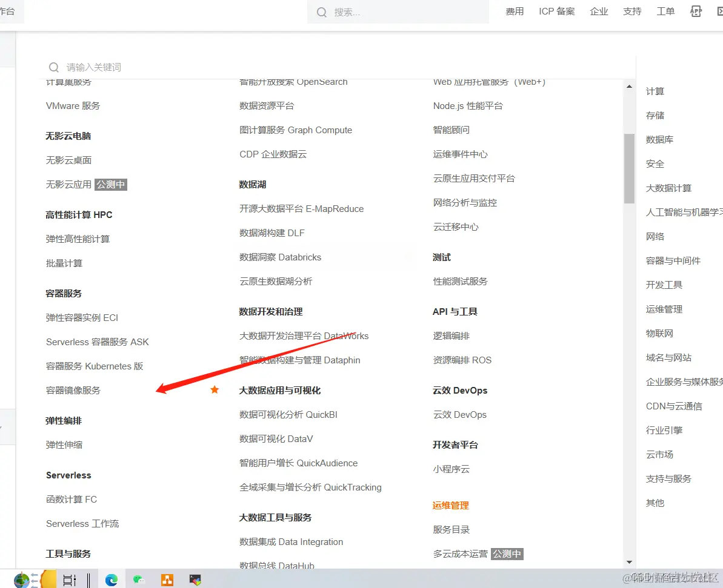
Task: Open the 工单 header menu
Action: [665, 12]
